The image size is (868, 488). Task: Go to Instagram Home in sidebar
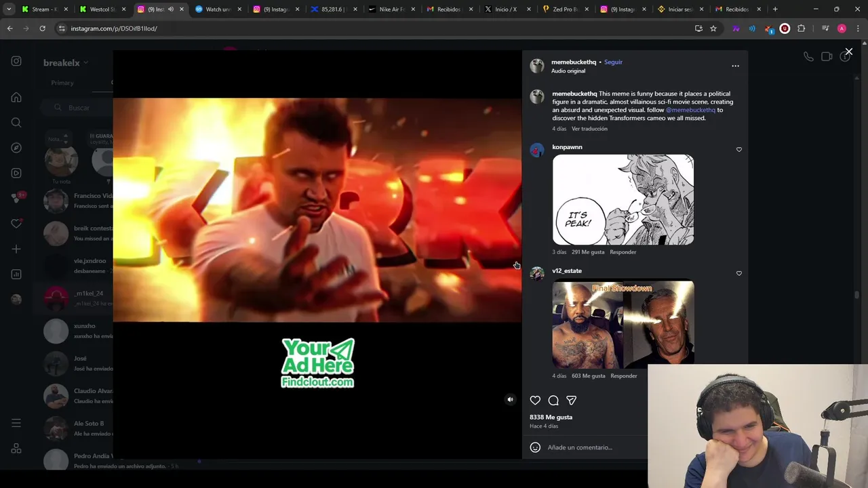pyautogui.click(x=16, y=97)
